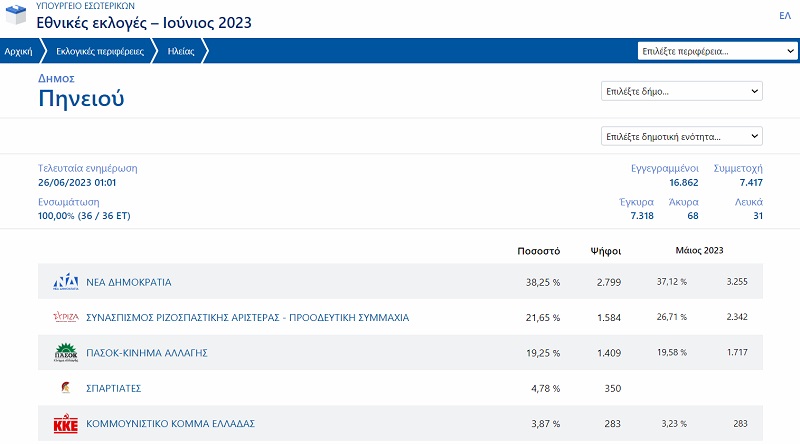Switch language using the ΕΛ link
This screenshot has width=800, height=444.
[x=784, y=16]
